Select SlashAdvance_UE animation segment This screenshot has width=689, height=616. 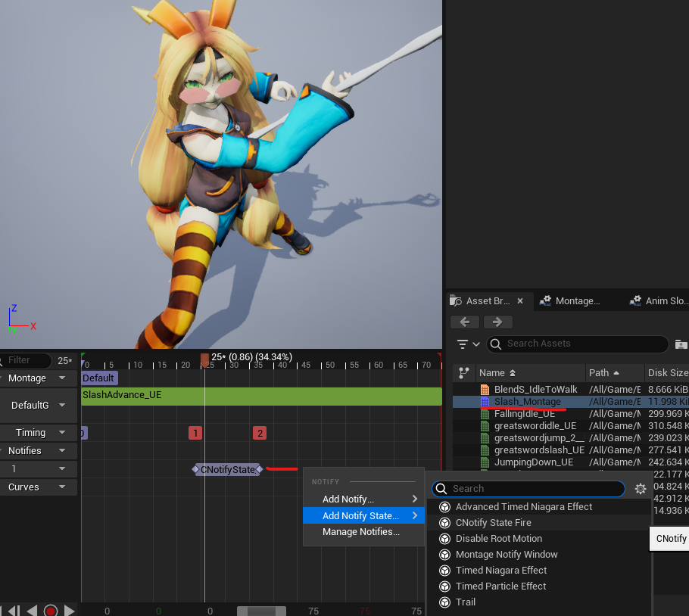click(261, 396)
